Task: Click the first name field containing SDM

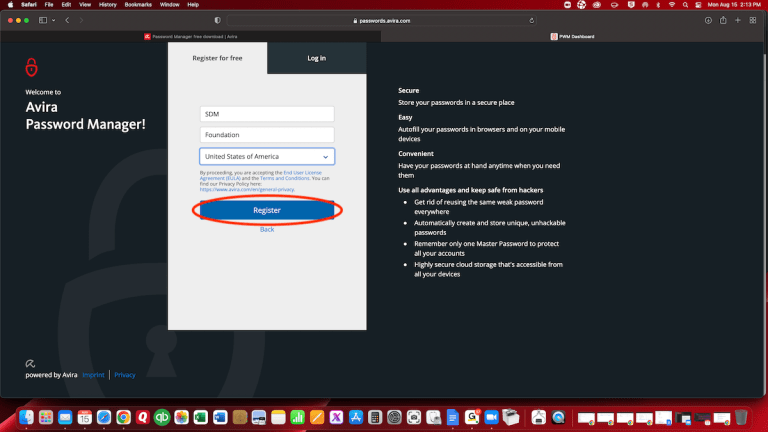Action: 267,114
